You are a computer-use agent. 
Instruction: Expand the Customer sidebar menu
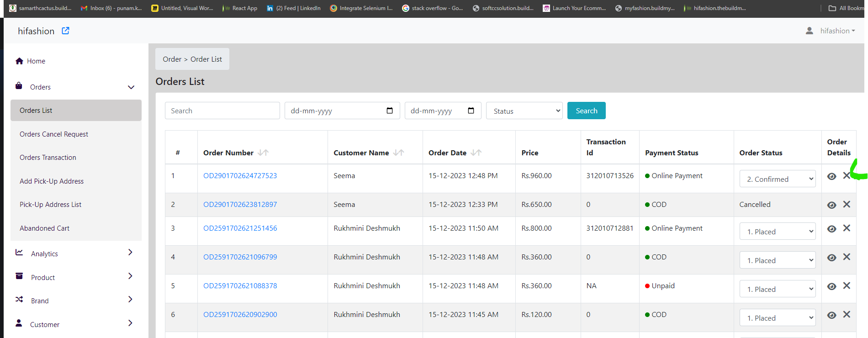point(131,323)
